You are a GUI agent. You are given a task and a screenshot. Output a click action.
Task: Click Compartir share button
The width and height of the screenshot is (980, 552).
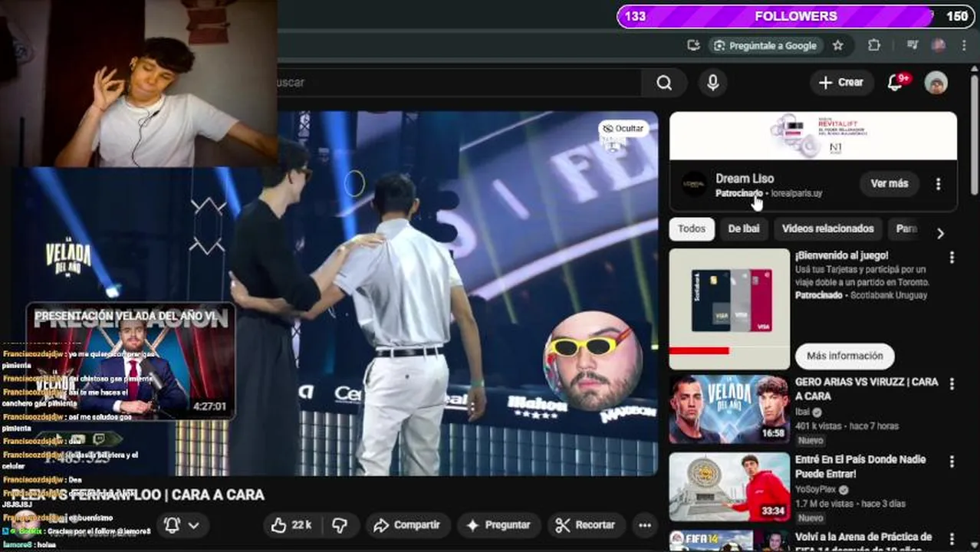(x=406, y=525)
